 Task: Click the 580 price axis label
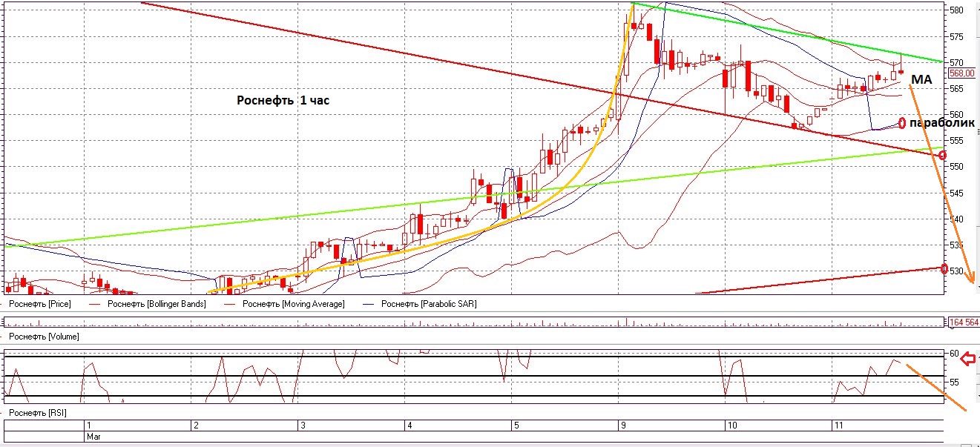click(956, 10)
